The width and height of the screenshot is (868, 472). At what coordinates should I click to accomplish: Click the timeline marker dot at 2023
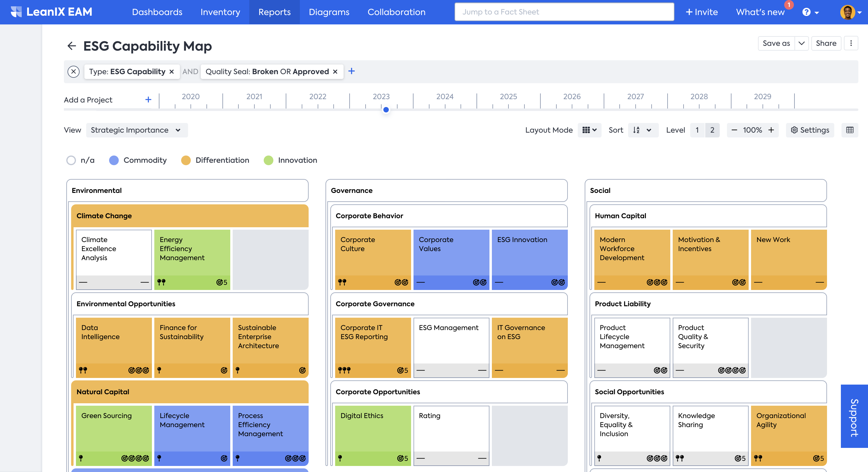(x=386, y=109)
